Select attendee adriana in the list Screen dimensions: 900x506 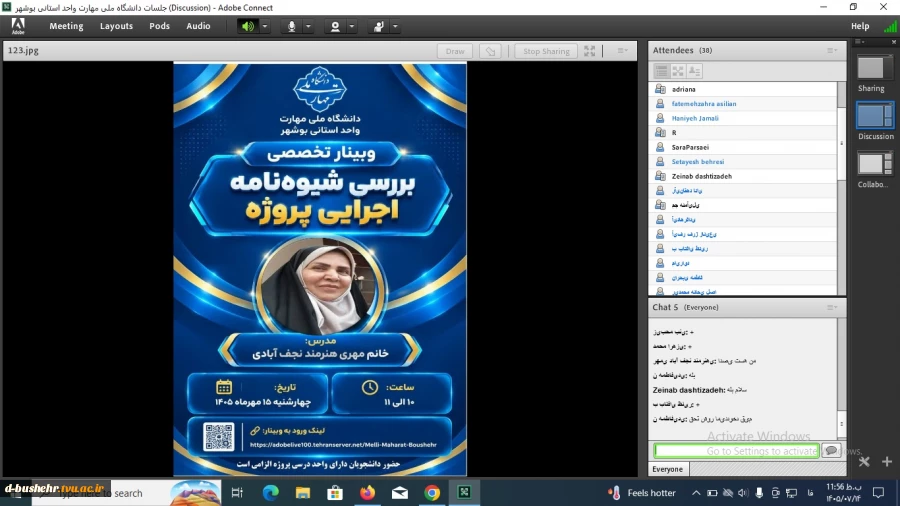pyautogui.click(x=743, y=89)
